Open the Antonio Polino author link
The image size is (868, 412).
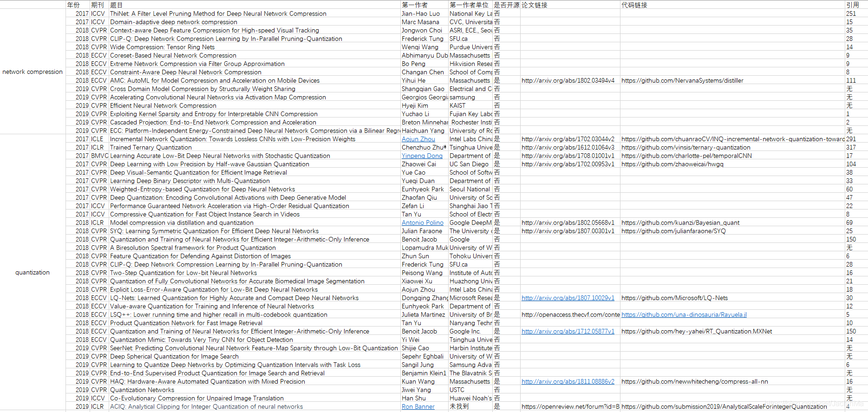tap(423, 222)
